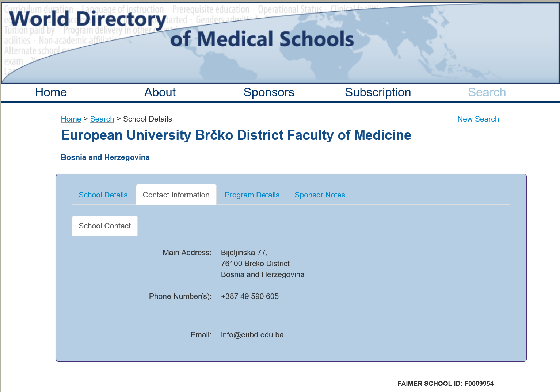
Task: Click Bosnia and Herzegovina in the address
Action: coord(263,274)
